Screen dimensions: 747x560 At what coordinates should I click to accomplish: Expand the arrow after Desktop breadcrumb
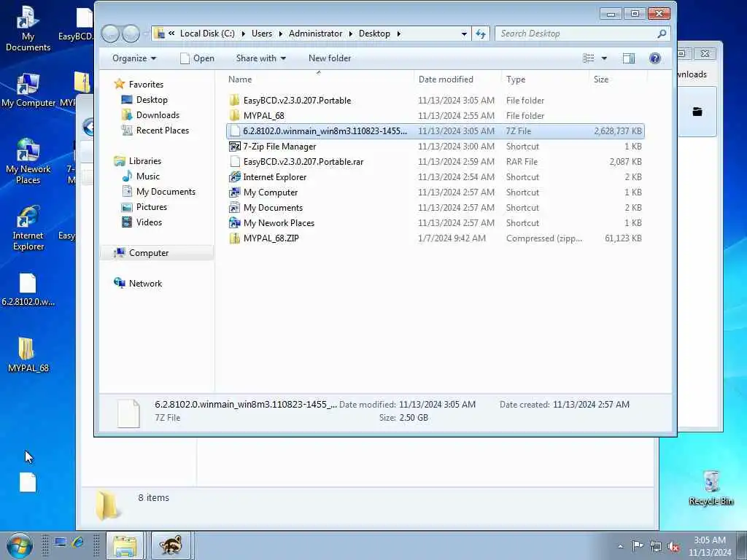399,34
